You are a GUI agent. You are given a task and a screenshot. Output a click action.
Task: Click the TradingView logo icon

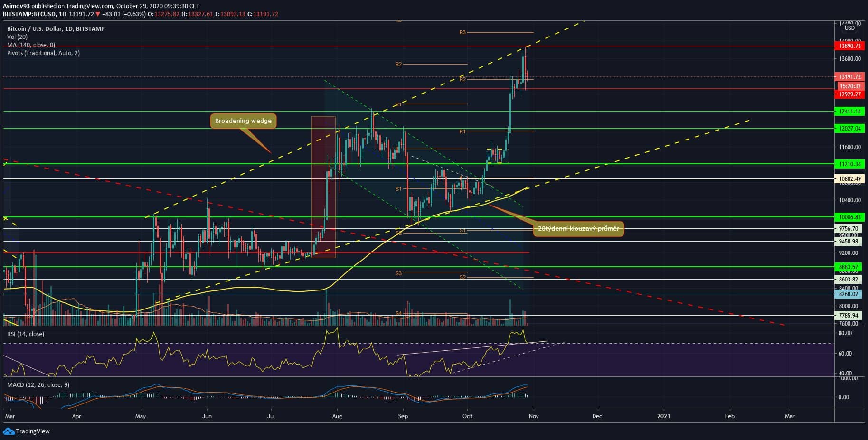(x=9, y=431)
